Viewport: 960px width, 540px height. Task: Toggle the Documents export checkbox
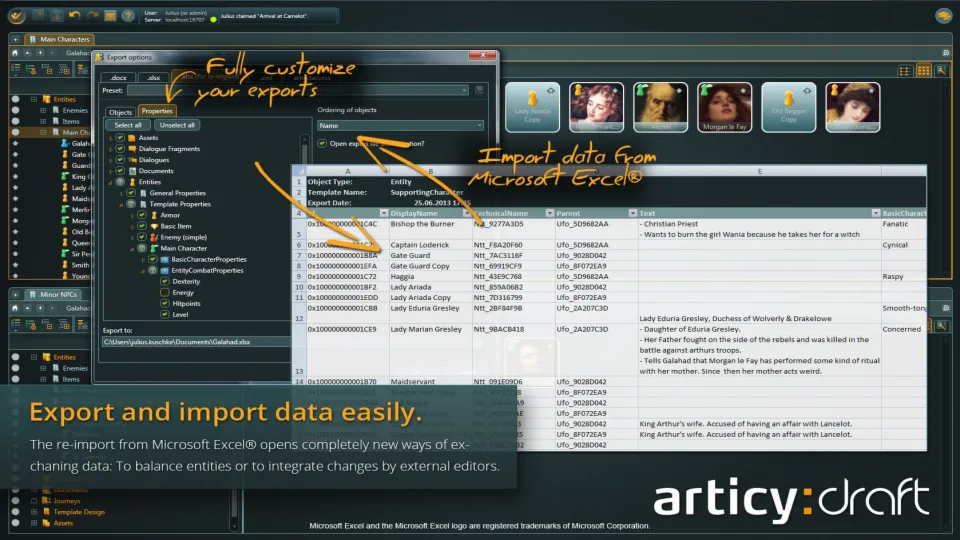(120, 171)
